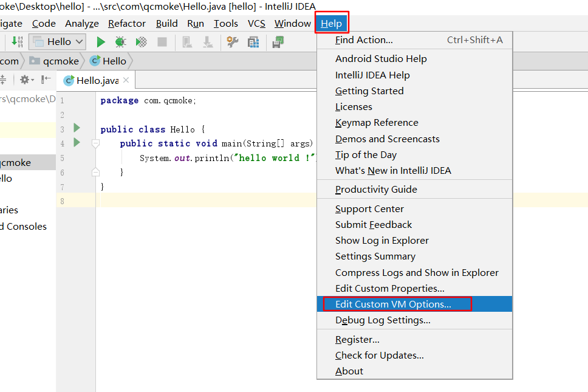Choose Find Action... from Help menu
The height and width of the screenshot is (392, 588).
click(415, 40)
